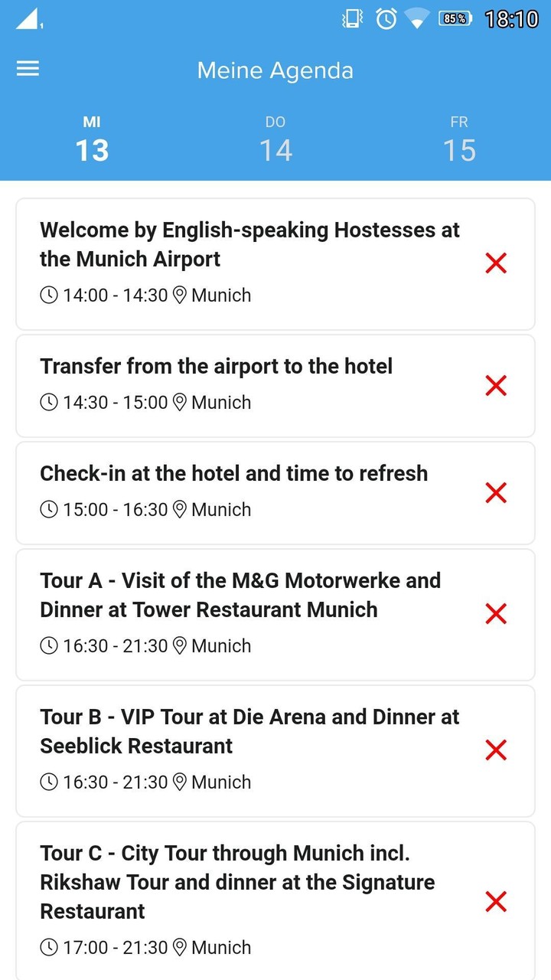Switch to Fr 15 day tab
Viewport: 551px width, 980px height.
tap(459, 140)
